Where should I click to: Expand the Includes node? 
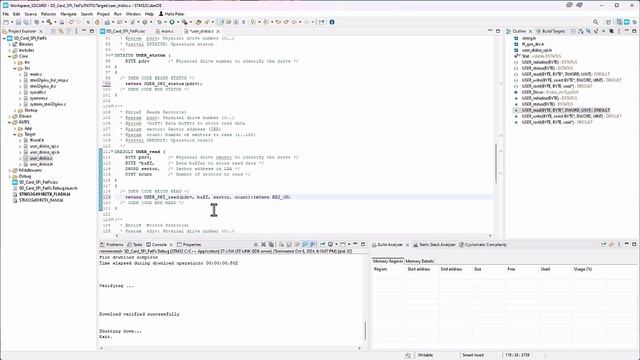(9, 50)
